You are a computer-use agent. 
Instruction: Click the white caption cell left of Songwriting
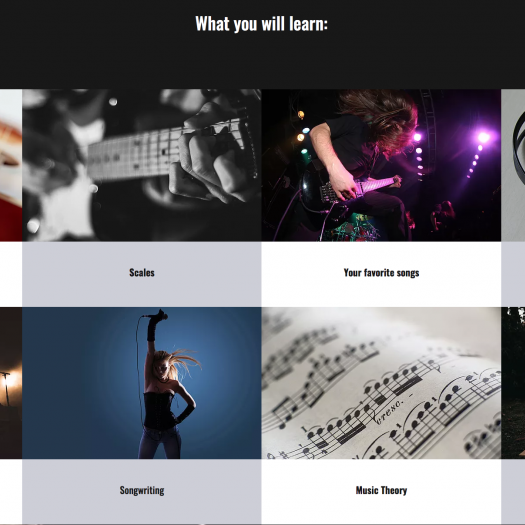point(11,492)
